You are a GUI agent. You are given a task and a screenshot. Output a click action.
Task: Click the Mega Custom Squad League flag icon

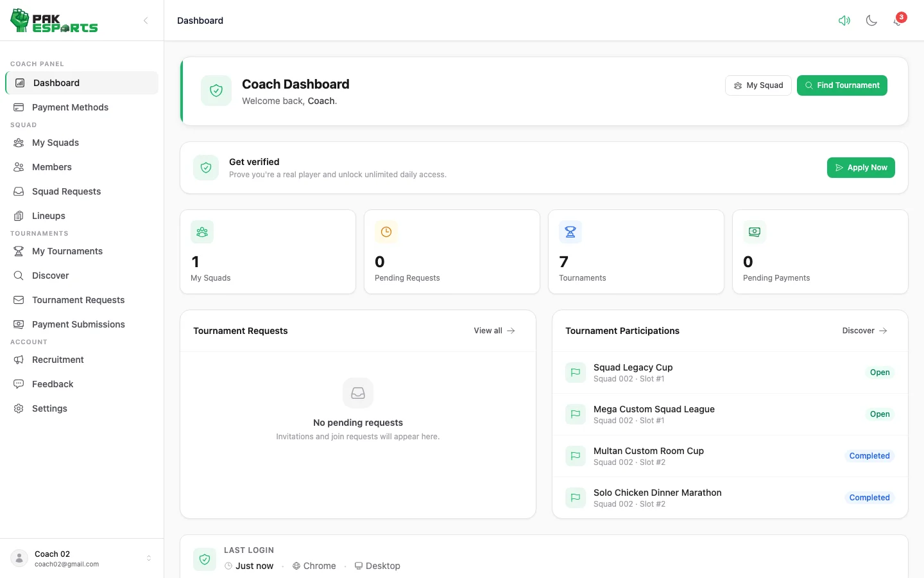[x=576, y=414]
